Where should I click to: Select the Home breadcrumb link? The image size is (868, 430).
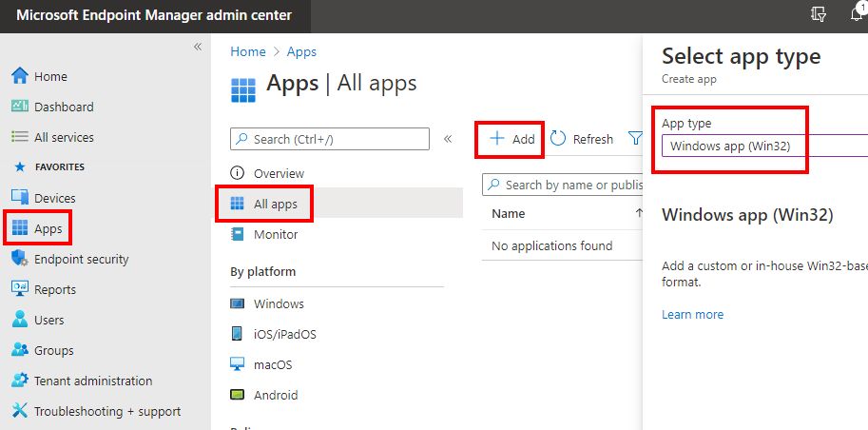pos(248,51)
